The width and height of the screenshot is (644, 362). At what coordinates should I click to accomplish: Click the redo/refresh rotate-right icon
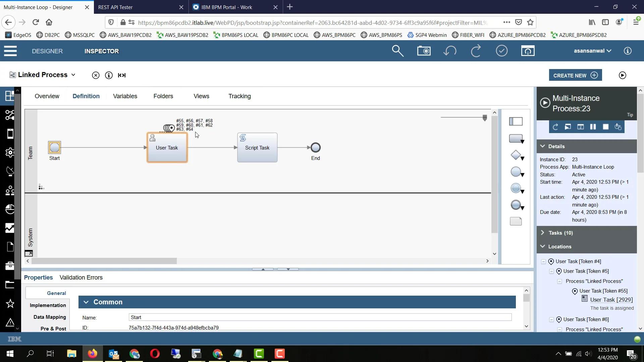[476, 51]
